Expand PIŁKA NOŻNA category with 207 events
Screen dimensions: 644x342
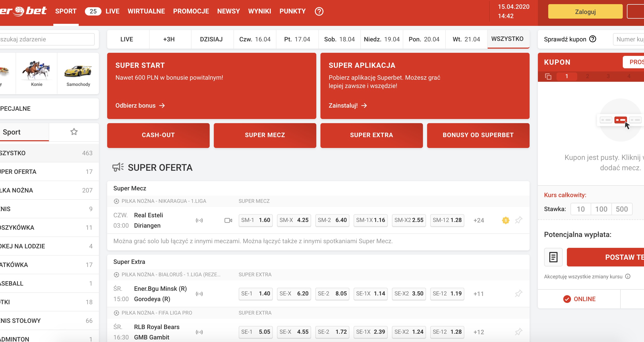pyautogui.click(x=49, y=190)
